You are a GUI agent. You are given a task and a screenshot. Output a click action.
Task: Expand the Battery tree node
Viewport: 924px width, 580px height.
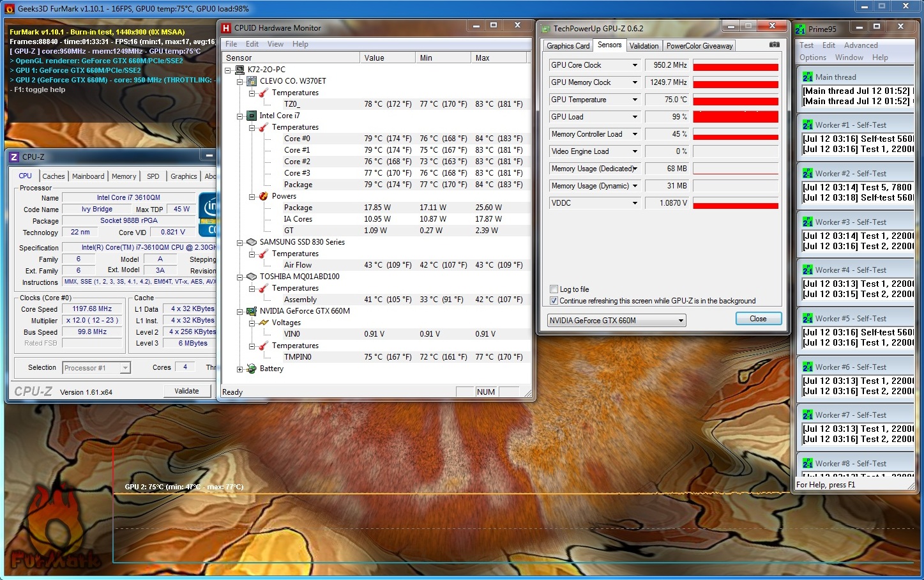[x=239, y=369]
